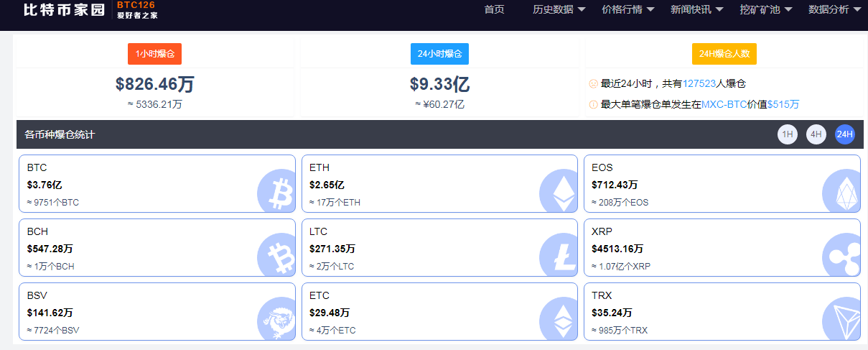Switch statistics to 4H period

tap(816, 134)
